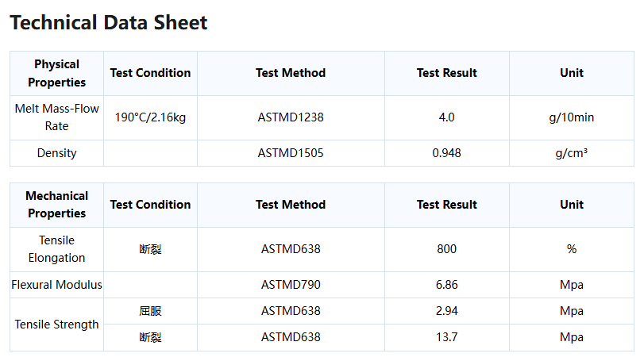Select the 190°C/2.16kg test condition cell

click(x=150, y=117)
